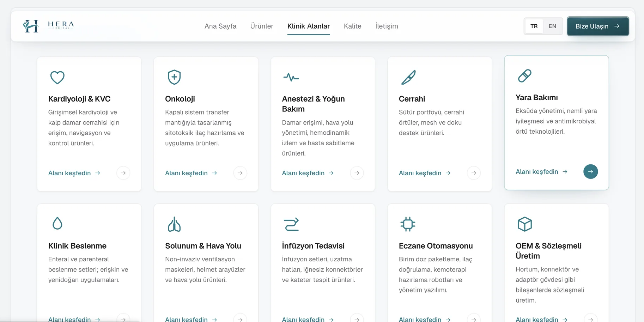Image resolution: width=644 pixels, height=322 pixels.
Task: Open the İletişim navigation item
Action: pyautogui.click(x=387, y=26)
